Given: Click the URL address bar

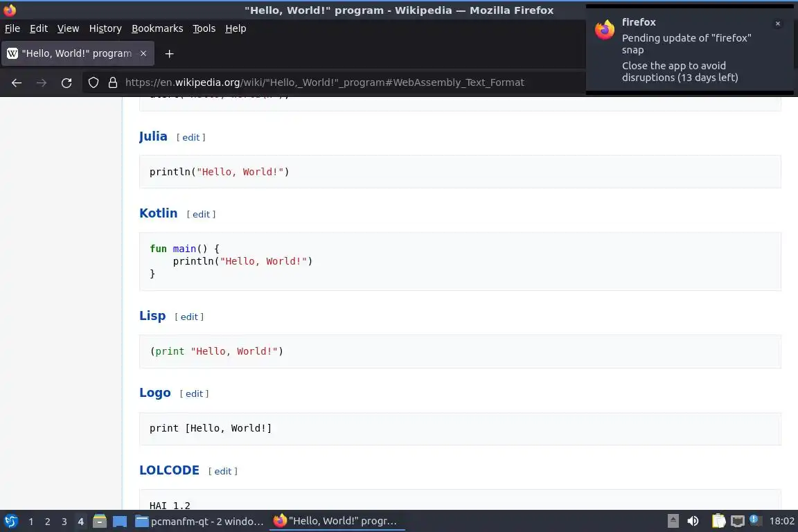Looking at the screenshot, I should (325, 82).
